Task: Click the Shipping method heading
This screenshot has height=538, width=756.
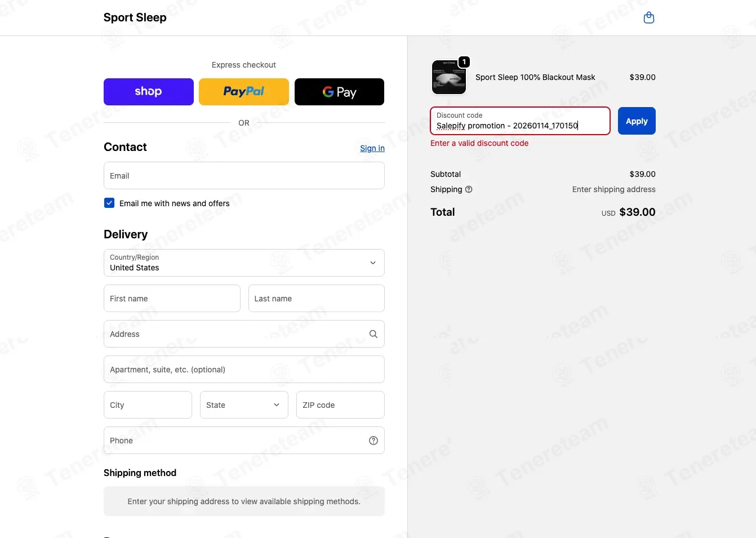Action: [x=140, y=473]
